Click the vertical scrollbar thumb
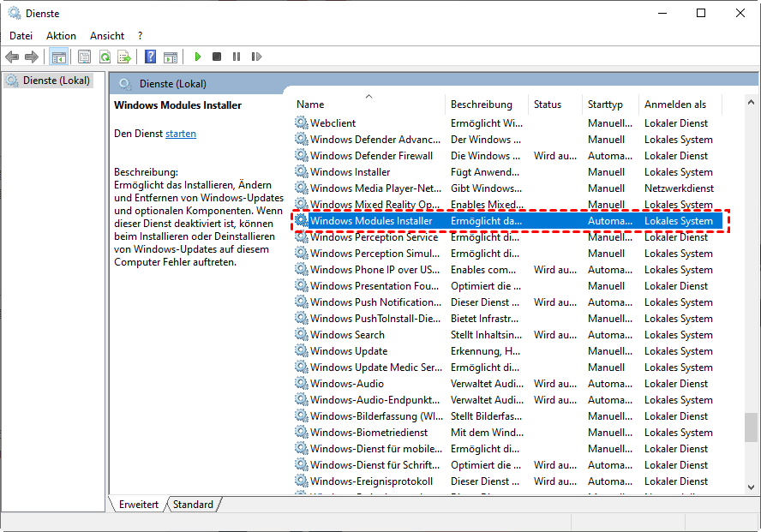The height and width of the screenshot is (532, 761). tap(751, 427)
